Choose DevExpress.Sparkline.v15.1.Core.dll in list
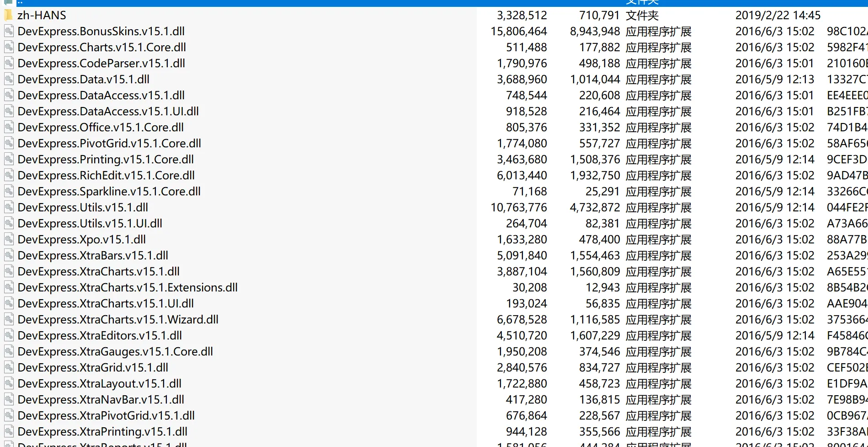Viewport: 868px width, 447px height. tap(109, 192)
